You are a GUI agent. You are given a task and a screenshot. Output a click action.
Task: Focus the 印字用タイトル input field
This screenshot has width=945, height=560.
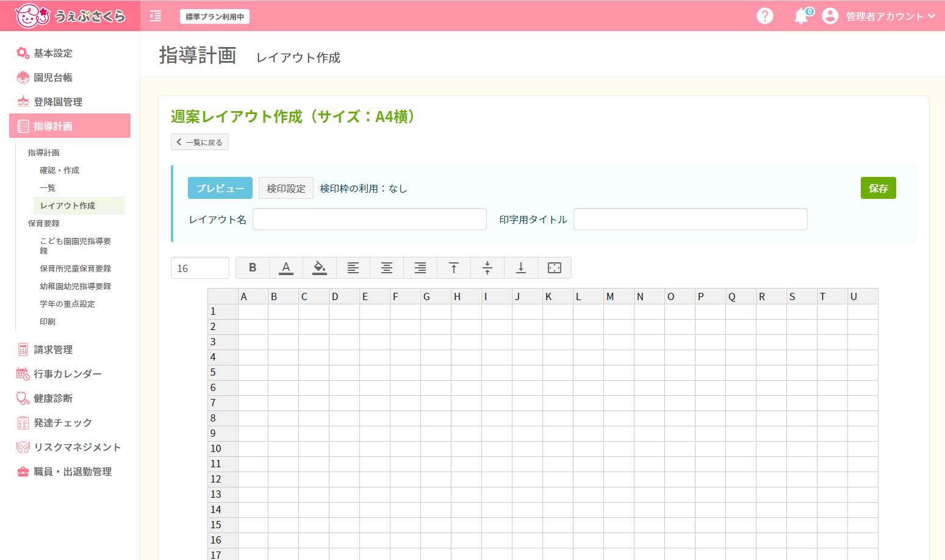coord(691,219)
